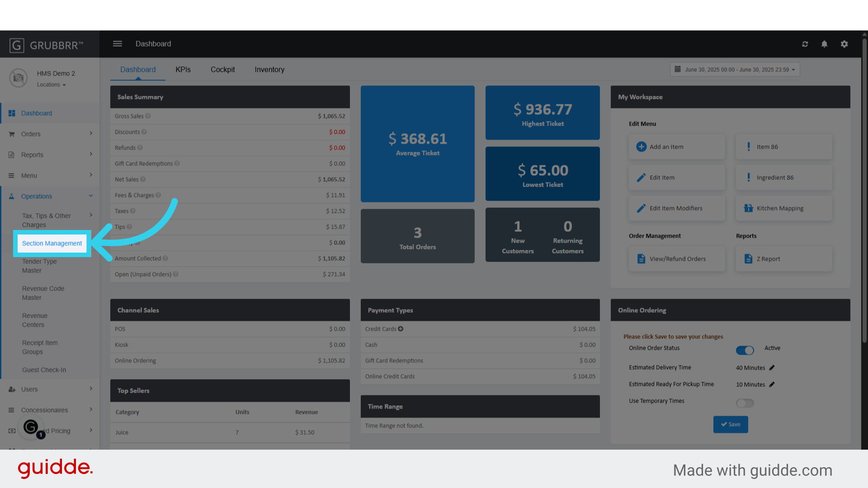868x488 pixels.
Task: Click the Add an Item button
Action: [x=677, y=147]
